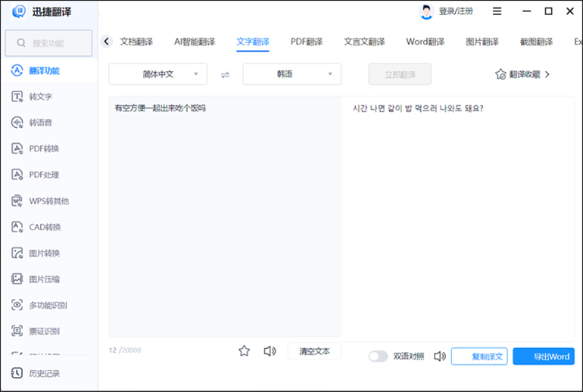Open 历史记录 at the sidebar bottom
Viewport: 583px width, 392px height.
coord(44,373)
